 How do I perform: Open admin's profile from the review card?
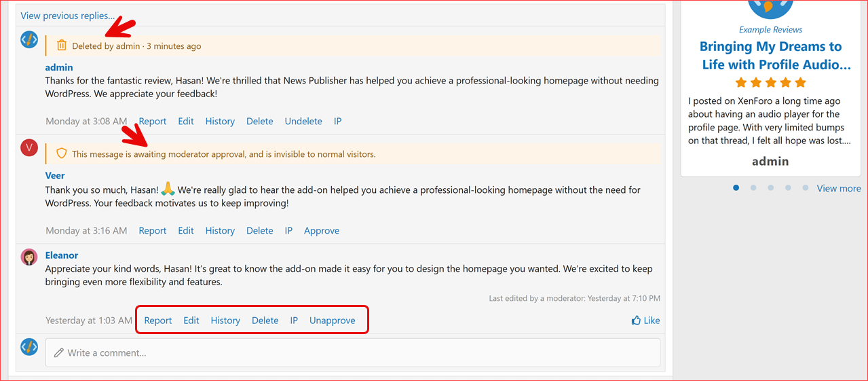tap(770, 161)
